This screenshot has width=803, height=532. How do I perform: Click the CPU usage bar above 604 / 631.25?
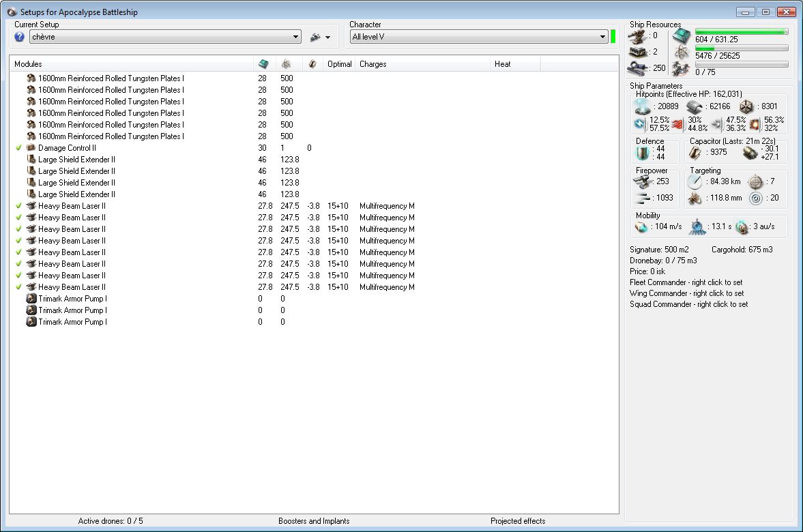pyautogui.click(x=742, y=32)
